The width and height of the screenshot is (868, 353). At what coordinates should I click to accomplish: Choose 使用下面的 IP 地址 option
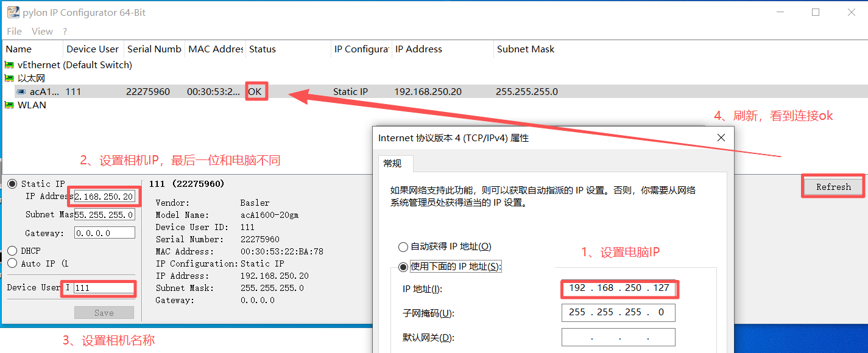click(x=403, y=266)
